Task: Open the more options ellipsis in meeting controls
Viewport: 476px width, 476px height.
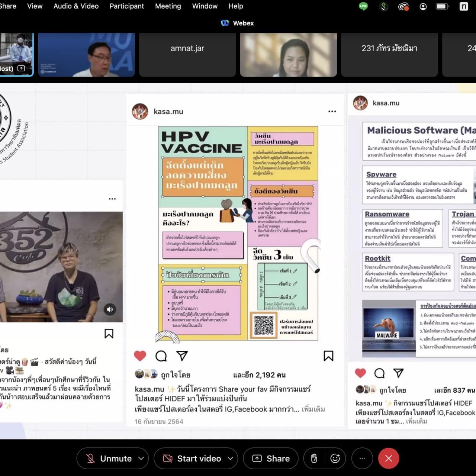Action: (x=362, y=459)
